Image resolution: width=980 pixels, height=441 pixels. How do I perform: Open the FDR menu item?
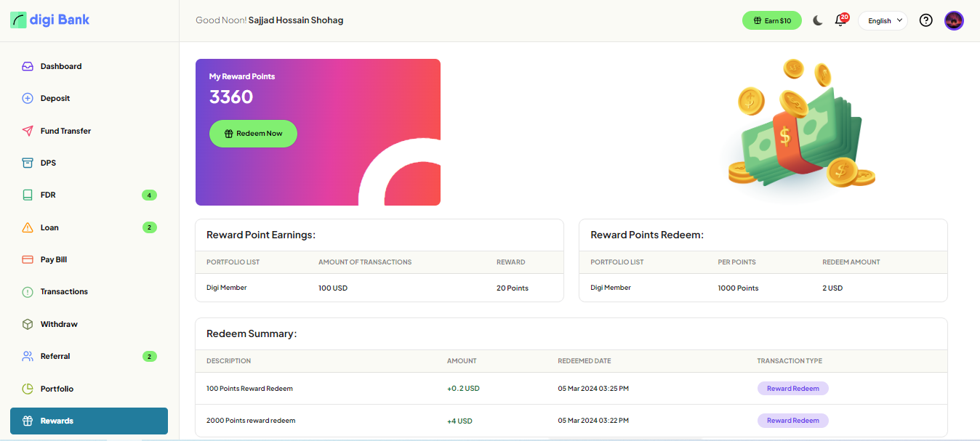pos(48,195)
